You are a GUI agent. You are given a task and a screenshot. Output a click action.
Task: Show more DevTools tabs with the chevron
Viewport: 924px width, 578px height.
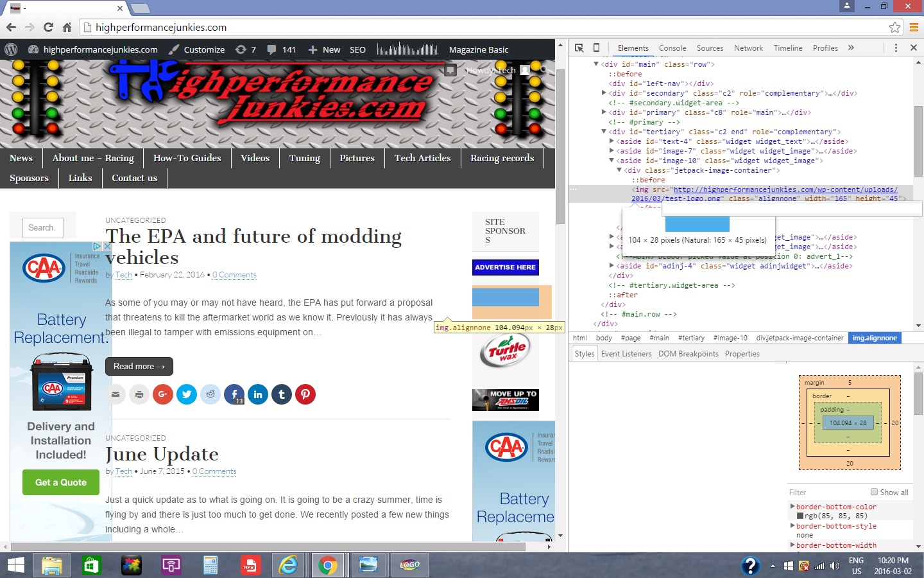pyautogui.click(x=851, y=48)
